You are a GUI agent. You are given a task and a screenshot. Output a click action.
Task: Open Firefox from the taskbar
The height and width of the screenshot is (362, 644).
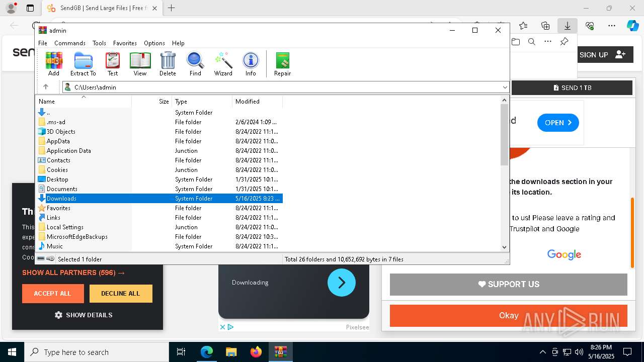pyautogui.click(x=256, y=352)
